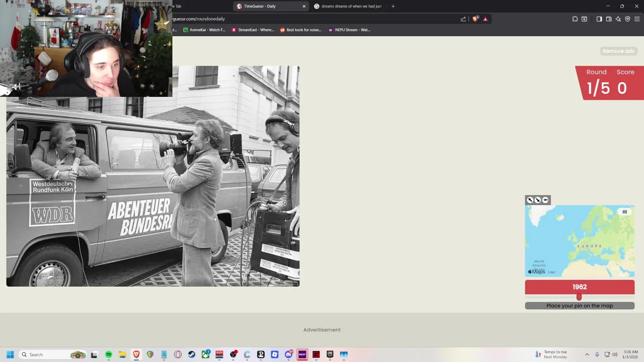Open the map style selector icon
The image size is (644, 362).
624,212
